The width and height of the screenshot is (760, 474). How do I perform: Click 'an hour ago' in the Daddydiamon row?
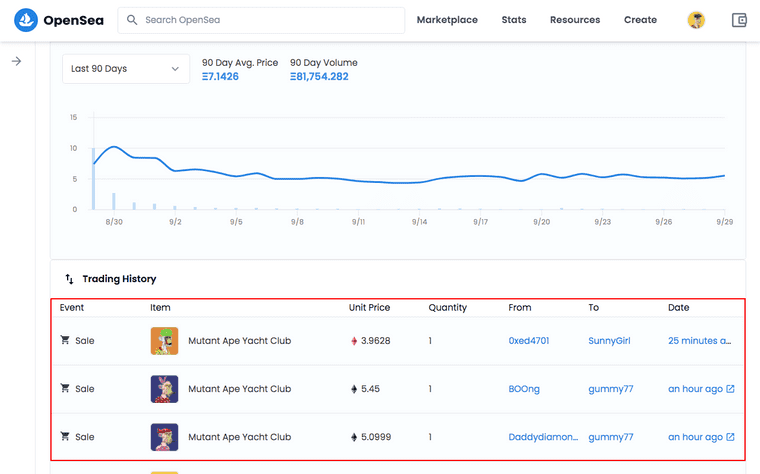pos(695,437)
